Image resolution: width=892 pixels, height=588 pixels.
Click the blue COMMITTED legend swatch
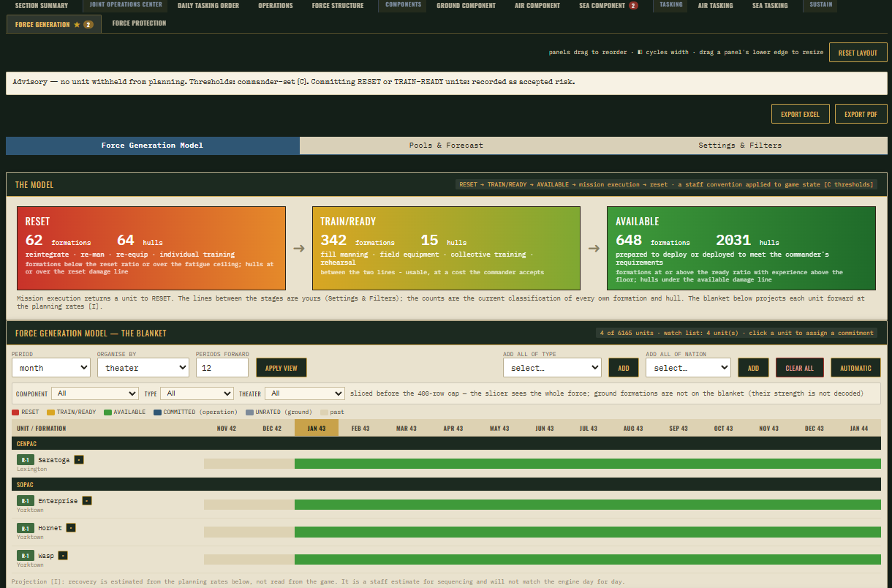click(x=157, y=412)
